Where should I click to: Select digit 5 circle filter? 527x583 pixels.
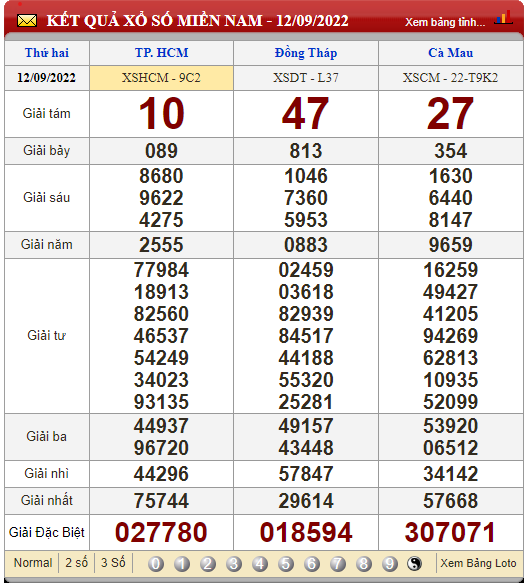286,564
